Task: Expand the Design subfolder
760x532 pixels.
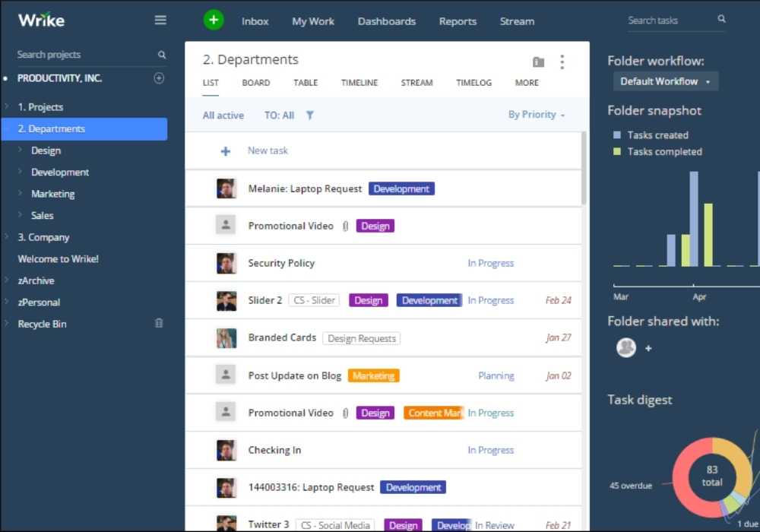Action: coord(20,150)
